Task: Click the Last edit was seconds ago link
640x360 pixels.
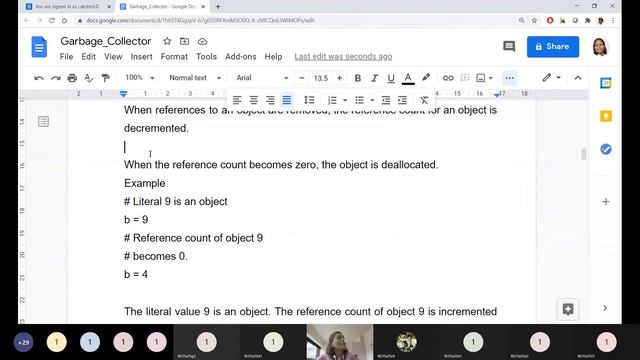Action: click(x=343, y=57)
